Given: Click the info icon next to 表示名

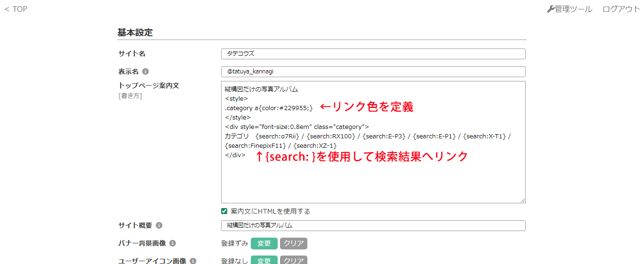Looking at the screenshot, I should pyautogui.click(x=145, y=72).
